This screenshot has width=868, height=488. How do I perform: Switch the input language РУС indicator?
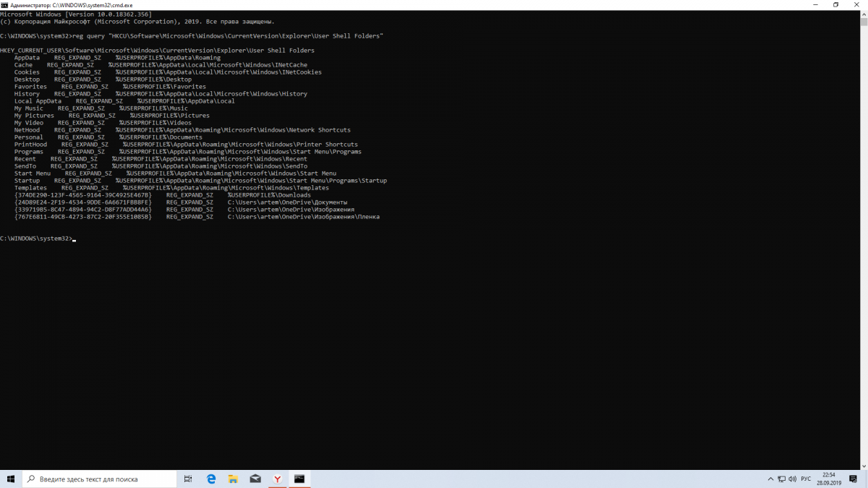pos(806,479)
